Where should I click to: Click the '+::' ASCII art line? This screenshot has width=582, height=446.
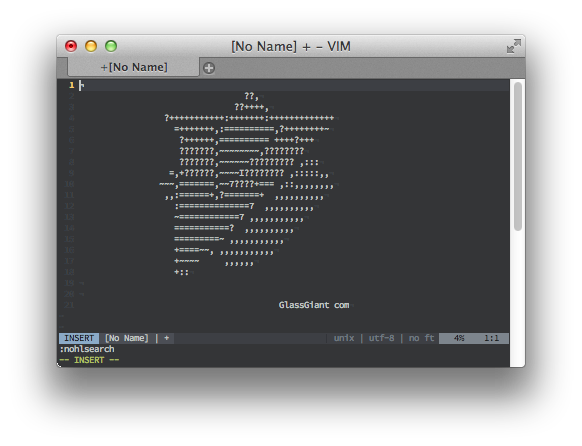[x=182, y=272]
